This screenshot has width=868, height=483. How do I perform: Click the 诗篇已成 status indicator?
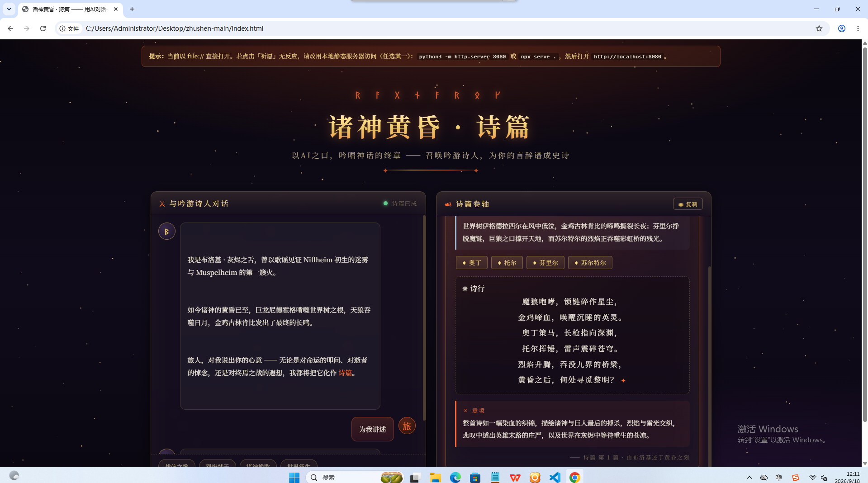[400, 204]
